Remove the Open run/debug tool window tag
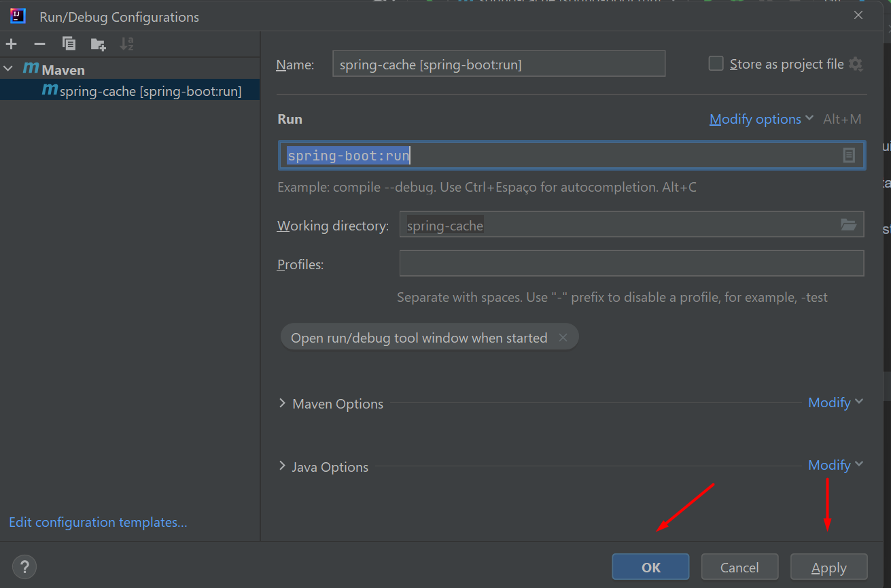 coord(563,336)
